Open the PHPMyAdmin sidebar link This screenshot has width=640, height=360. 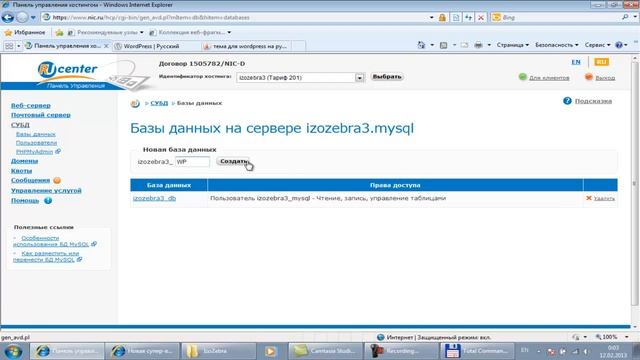pos(35,151)
